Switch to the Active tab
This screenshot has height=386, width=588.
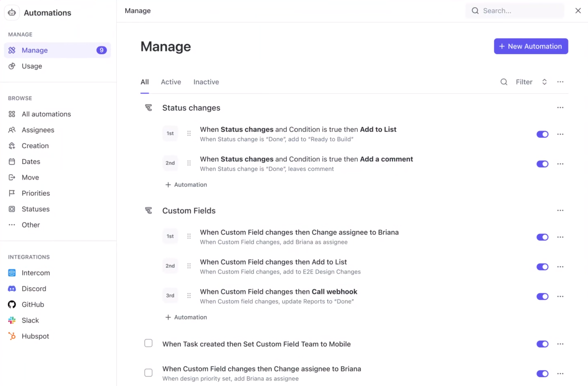click(x=171, y=82)
